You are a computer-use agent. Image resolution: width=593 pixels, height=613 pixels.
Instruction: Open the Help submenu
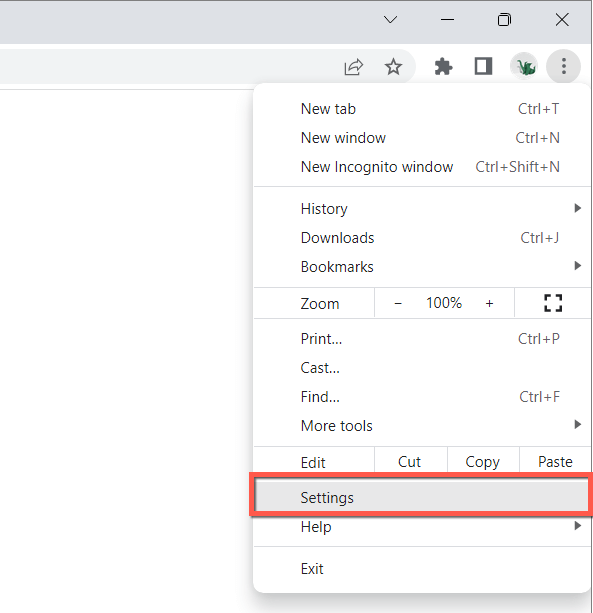(x=422, y=527)
